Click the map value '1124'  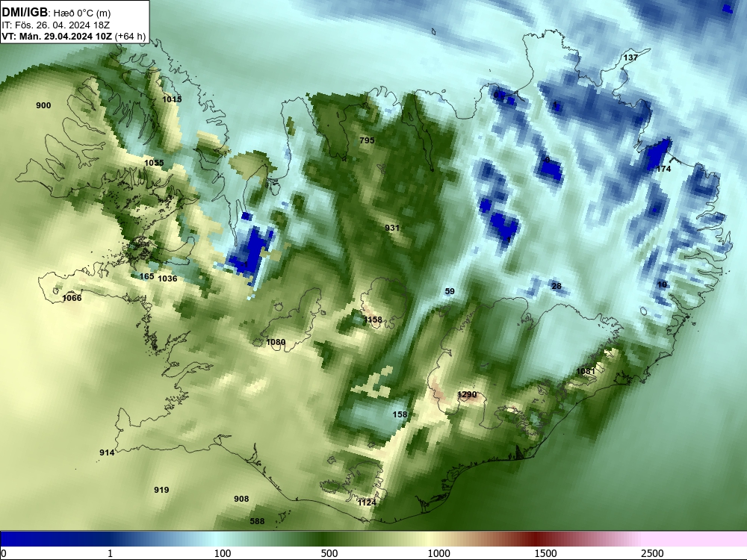click(367, 503)
